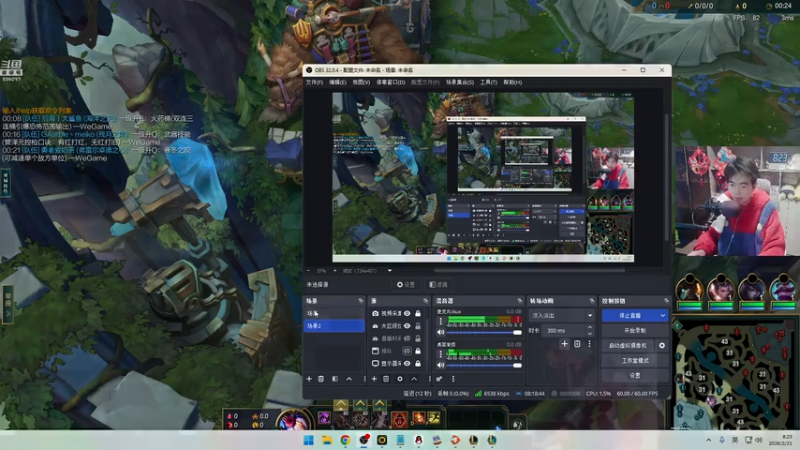This screenshot has width=800, height=450.
Task: Add a new source with the plus icon
Action: click(374, 379)
